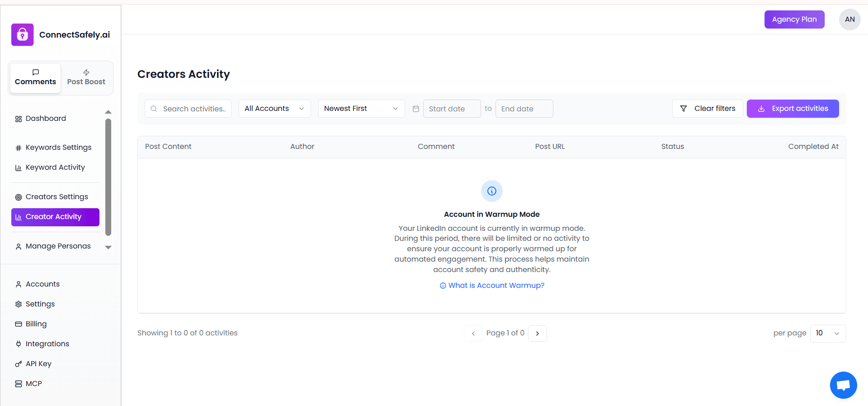Go to the next page of activities

pyautogui.click(x=538, y=334)
